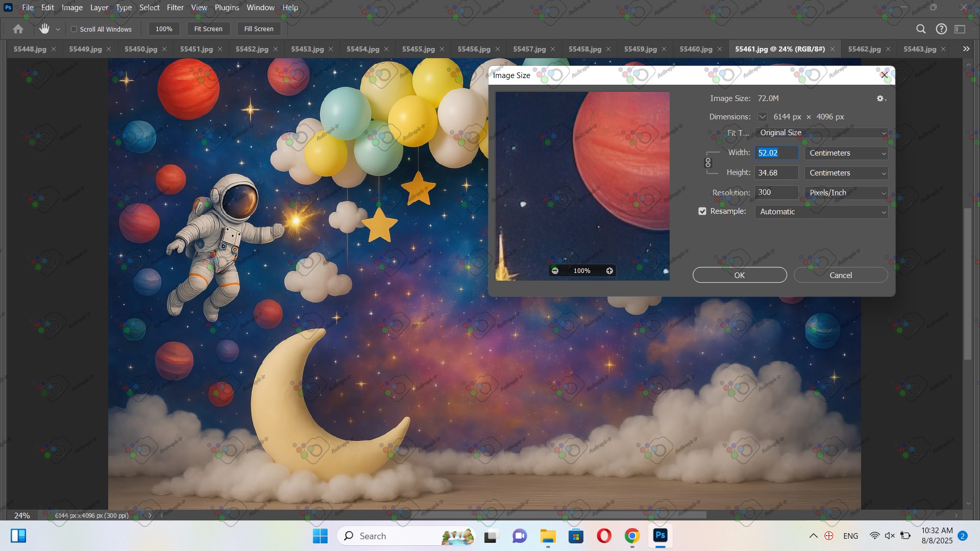The width and height of the screenshot is (980, 551).
Task: Open the Fit To Original Size dropdown
Action: (x=821, y=133)
